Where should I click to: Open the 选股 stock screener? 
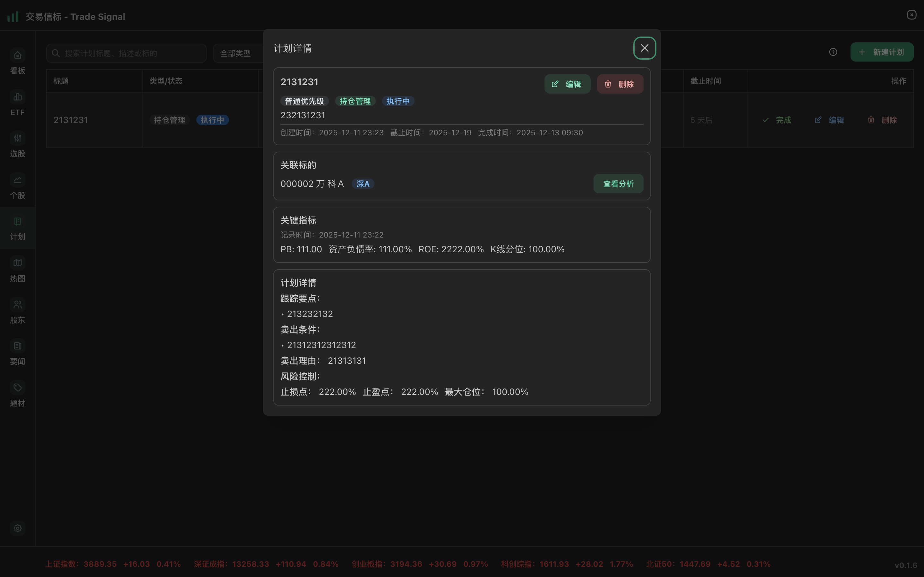17,146
